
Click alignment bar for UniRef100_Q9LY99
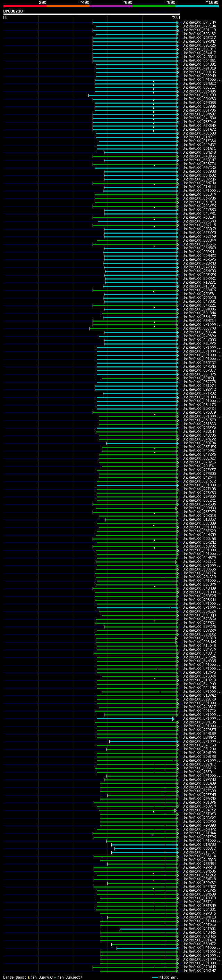(x=133, y=95)
